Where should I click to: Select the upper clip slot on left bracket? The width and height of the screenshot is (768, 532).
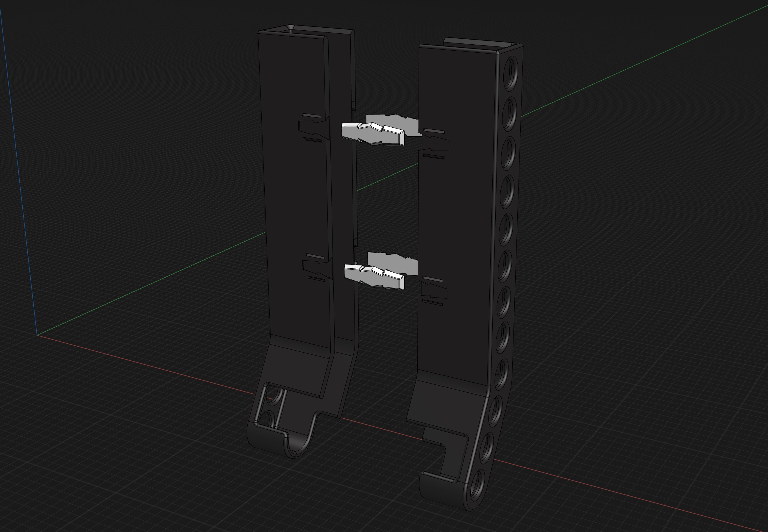[x=314, y=128]
